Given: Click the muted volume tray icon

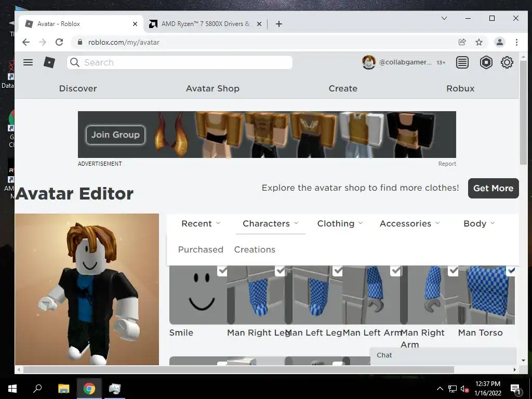Looking at the screenshot, I should 464,389.
